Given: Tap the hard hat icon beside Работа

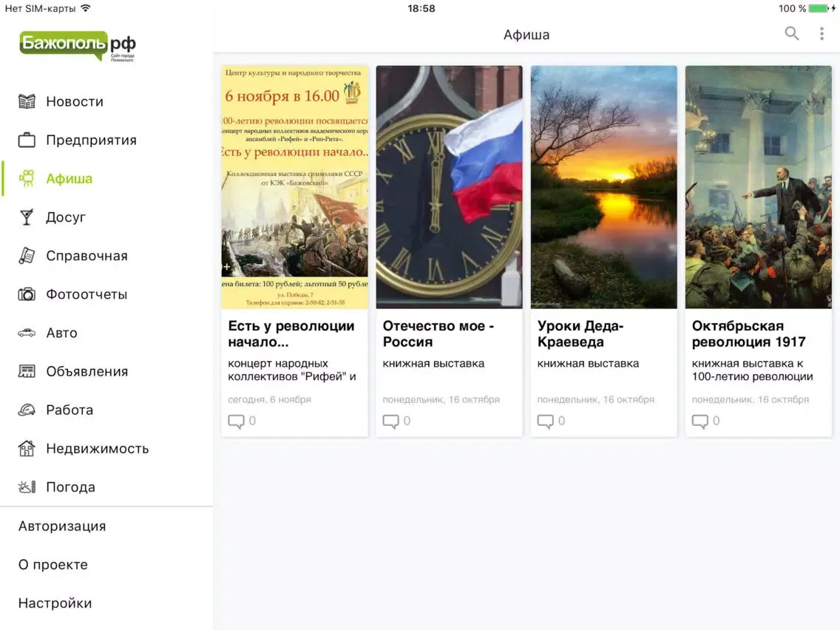Looking at the screenshot, I should coord(27,410).
